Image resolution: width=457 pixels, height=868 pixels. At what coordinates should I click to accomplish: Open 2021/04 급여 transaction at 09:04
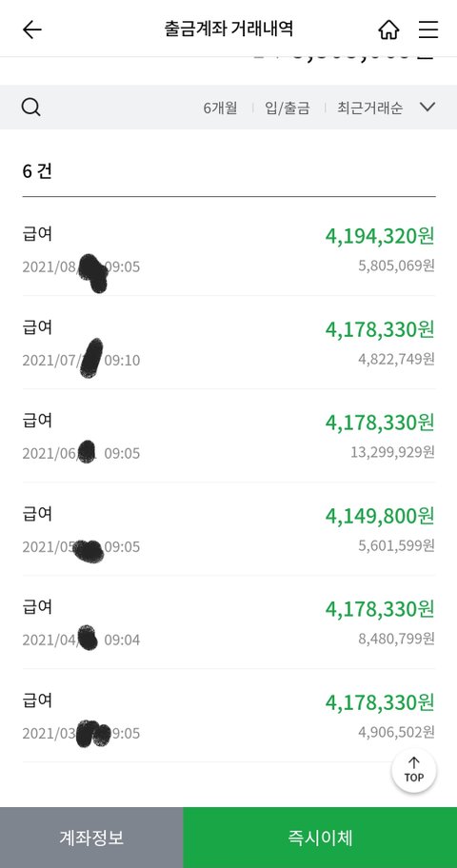228,622
